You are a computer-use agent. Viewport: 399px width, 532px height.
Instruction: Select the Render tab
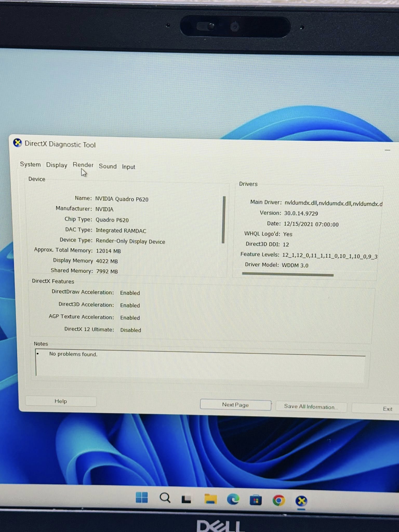click(83, 165)
